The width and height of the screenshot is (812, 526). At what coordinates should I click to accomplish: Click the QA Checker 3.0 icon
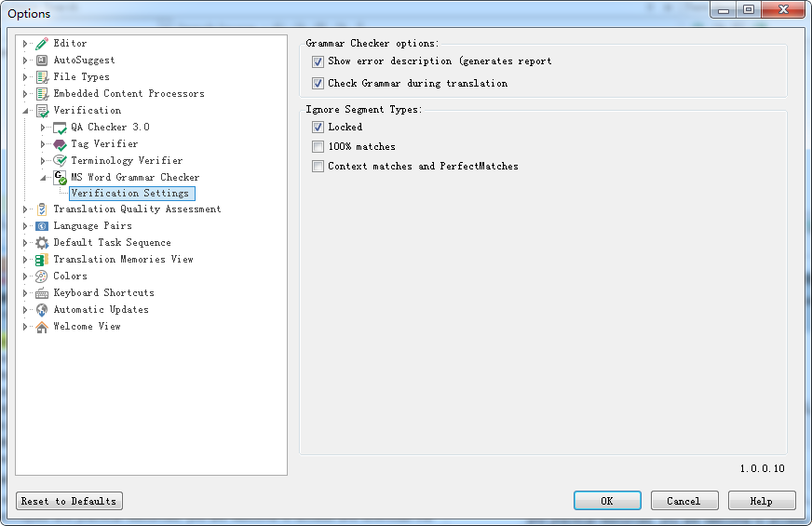[60, 128]
